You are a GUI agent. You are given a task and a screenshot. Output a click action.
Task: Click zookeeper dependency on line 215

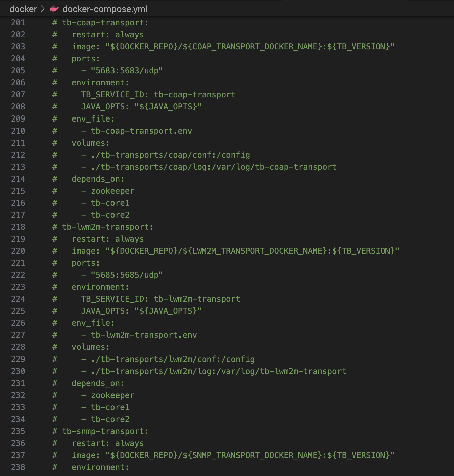(112, 191)
